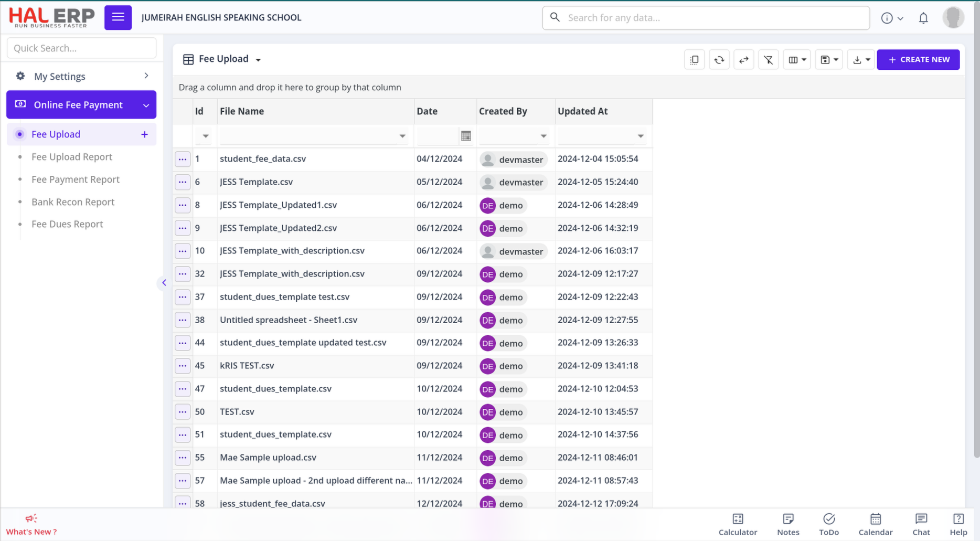Screen dimensions: 980x541
Task: Open row actions for JESS Template_Updated1.csv
Action: (183, 205)
